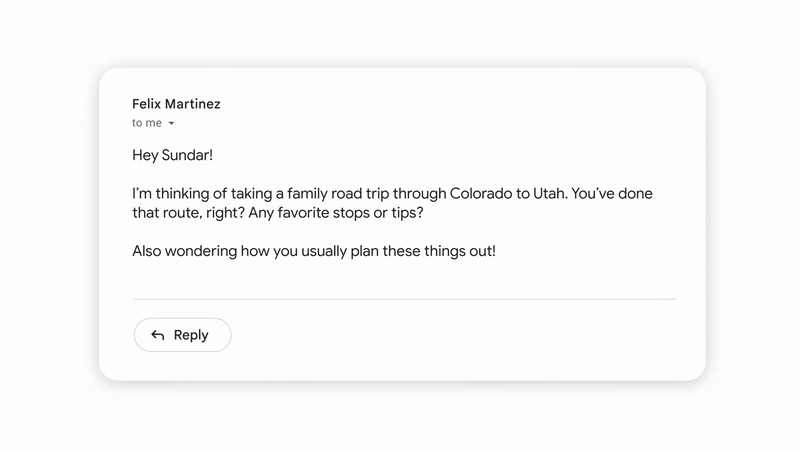Click the 'Hey Sundar!' greeting line
Image resolution: width=800 pixels, height=450 pixels.
point(172,155)
